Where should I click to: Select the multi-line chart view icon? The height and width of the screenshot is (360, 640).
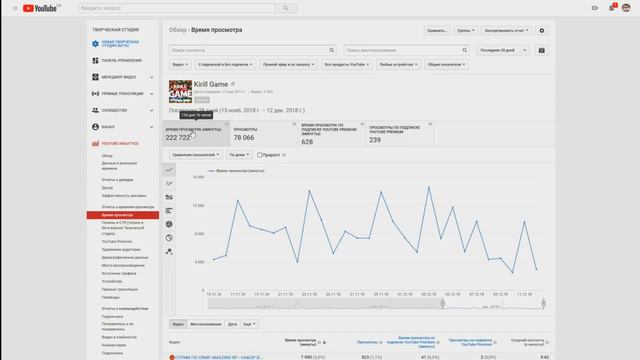pyautogui.click(x=169, y=184)
